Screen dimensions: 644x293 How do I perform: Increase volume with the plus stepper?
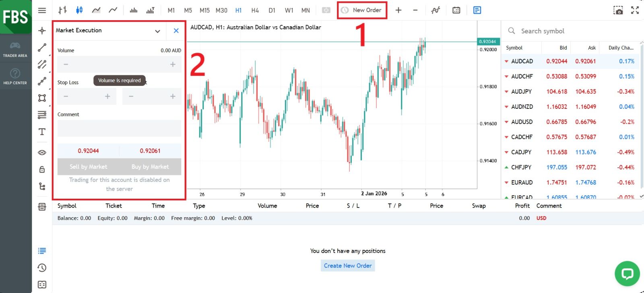click(x=173, y=64)
